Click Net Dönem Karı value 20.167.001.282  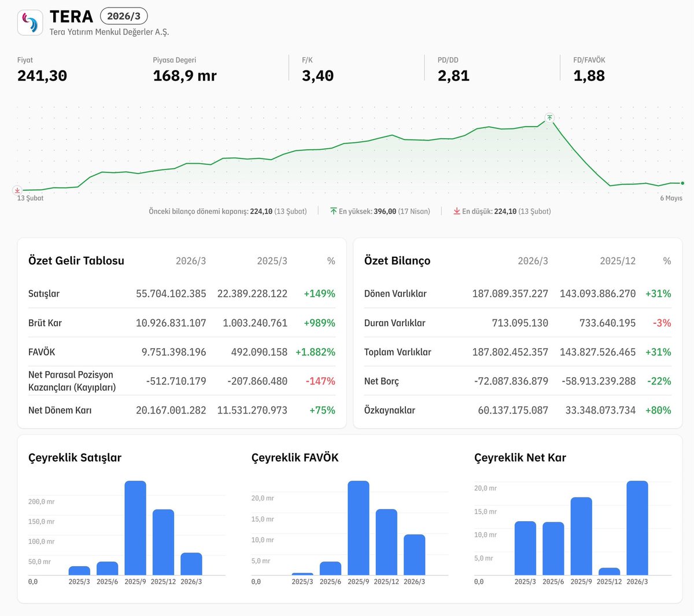tap(171, 410)
